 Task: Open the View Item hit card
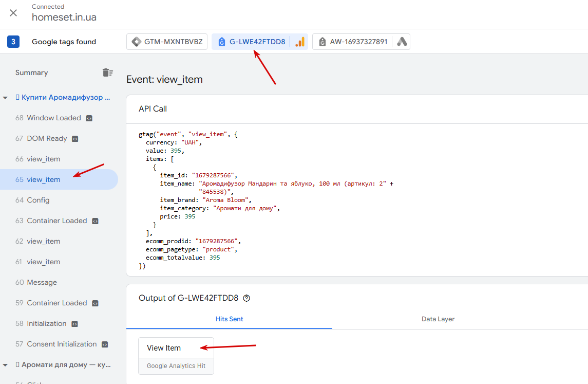tap(176, 356)
